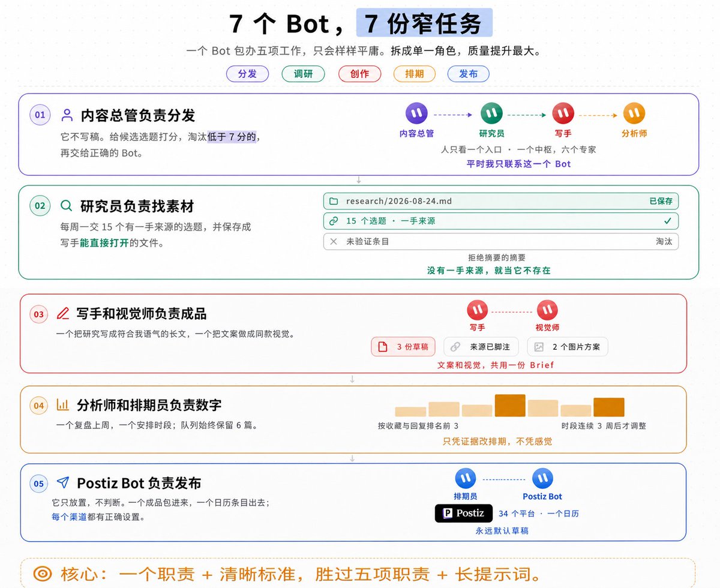Click the highlighted 低于 7 分的 phrase
The image size is (720, 588).
click(233, 137)
